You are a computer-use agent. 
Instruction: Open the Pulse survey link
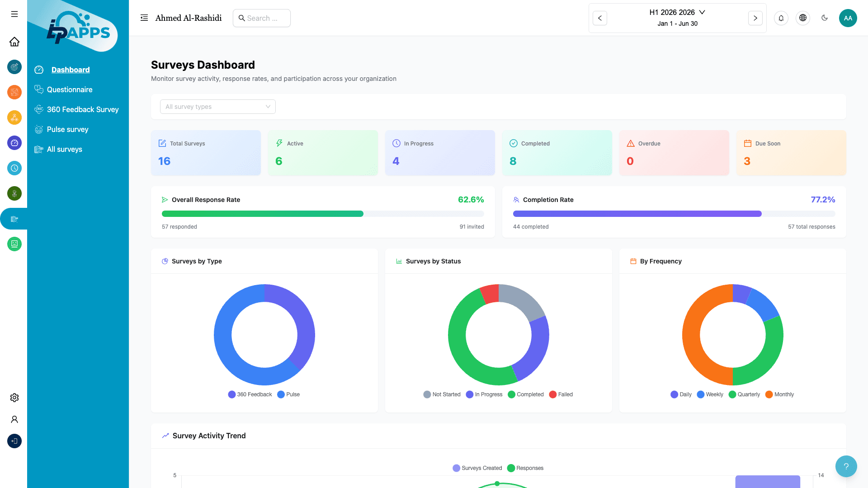tap(68, 129)
